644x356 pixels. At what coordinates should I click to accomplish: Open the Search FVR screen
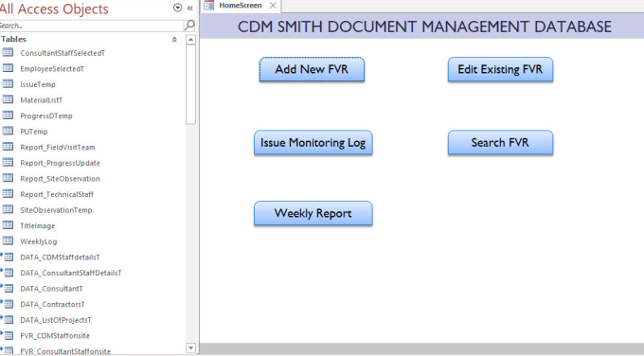point(500,143)
